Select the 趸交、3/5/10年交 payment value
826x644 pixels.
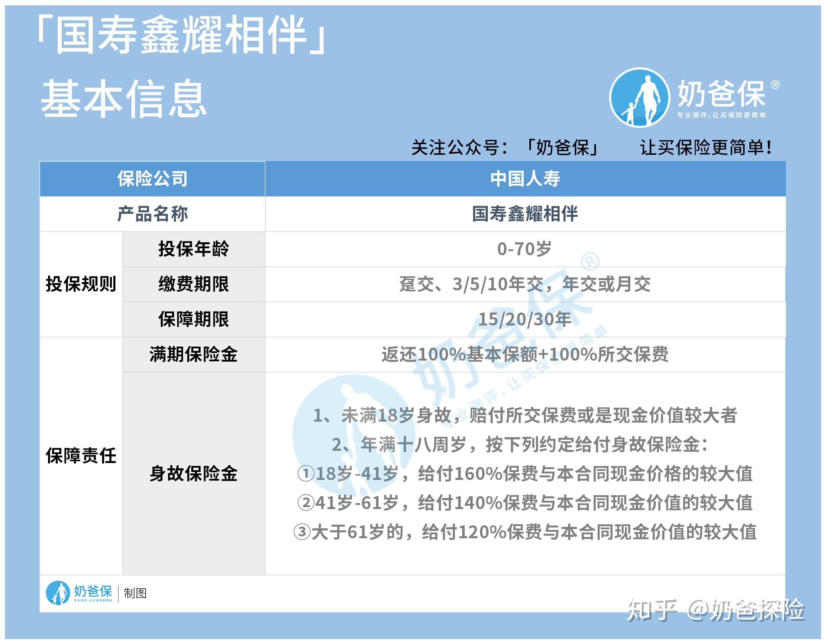pyautogui.click(x=525, y=284)
